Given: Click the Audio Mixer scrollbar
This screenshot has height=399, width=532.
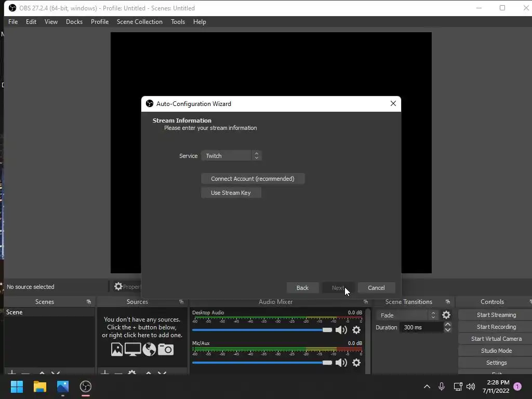Looking at the screenshot, I should [x=368, y=341].
